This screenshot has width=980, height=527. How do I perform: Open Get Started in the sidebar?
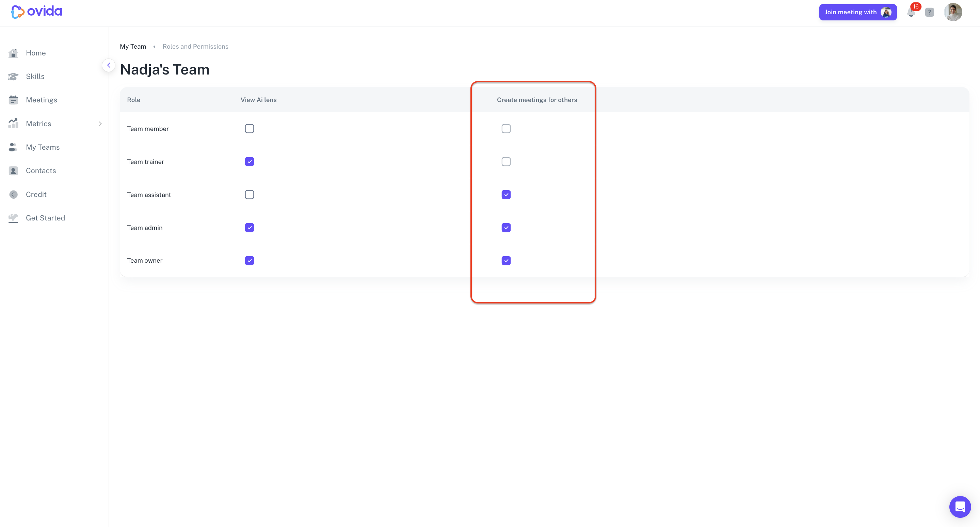[x=45, y=218]
